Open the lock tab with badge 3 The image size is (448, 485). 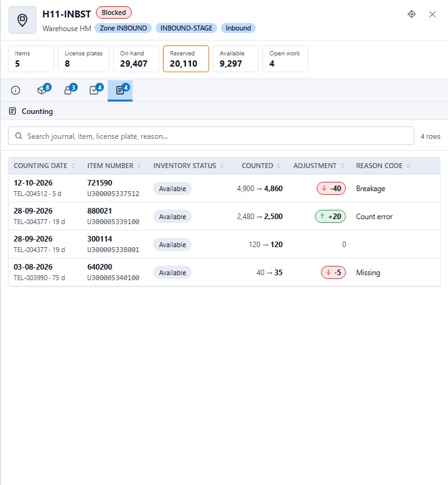click(x=68, y=90)
